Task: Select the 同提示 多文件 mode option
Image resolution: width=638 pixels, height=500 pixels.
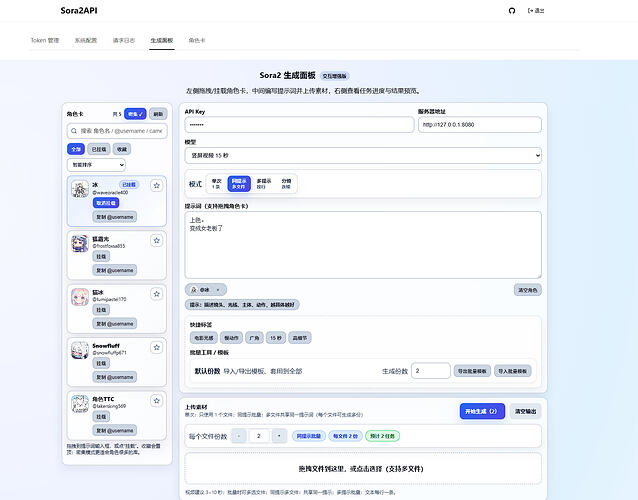Action: [239, 183]
